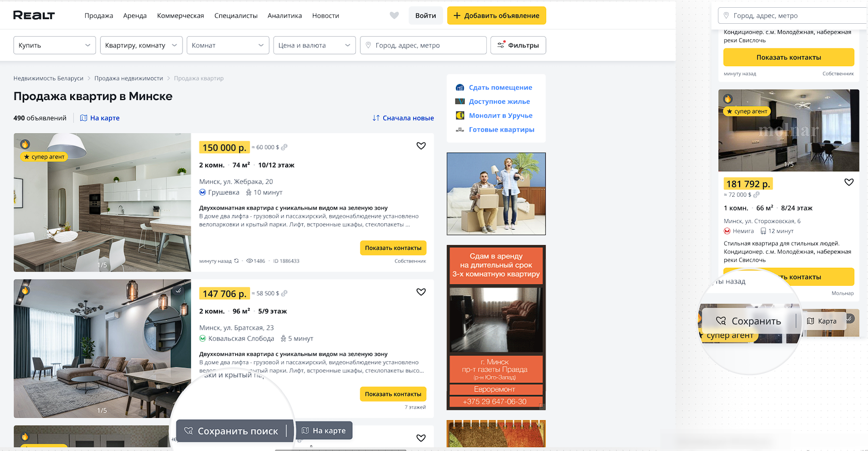The width and height of the screenshot is (868, 451).
Task: Click map icon beside На карте link
Action: tap(84, 118)
